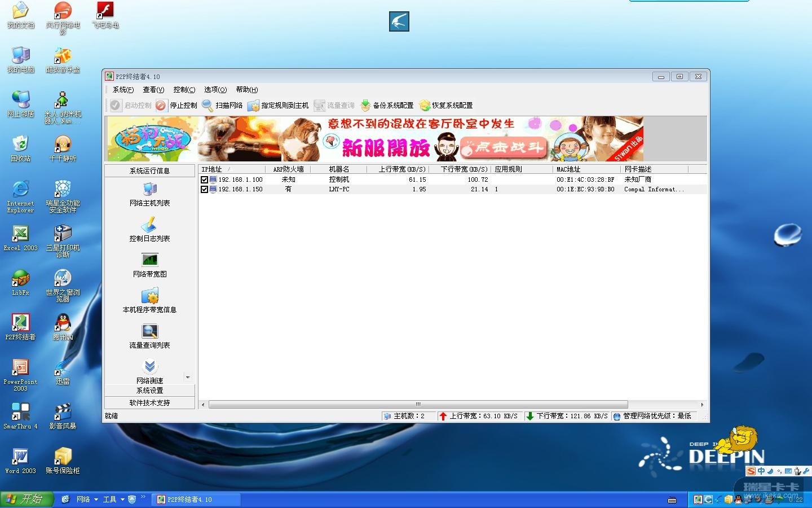Image resolution: width=812 pixels, height=508 pixels.
Task: Click the 酷我音乐盒 desktop icon
Action: pyautogui.click(x=63, y=59)
